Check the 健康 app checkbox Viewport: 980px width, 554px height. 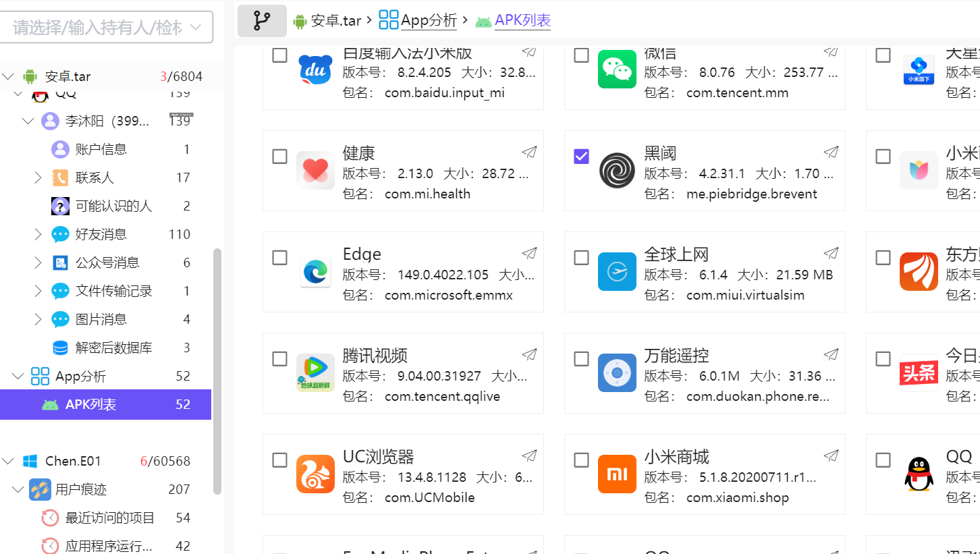279,157
